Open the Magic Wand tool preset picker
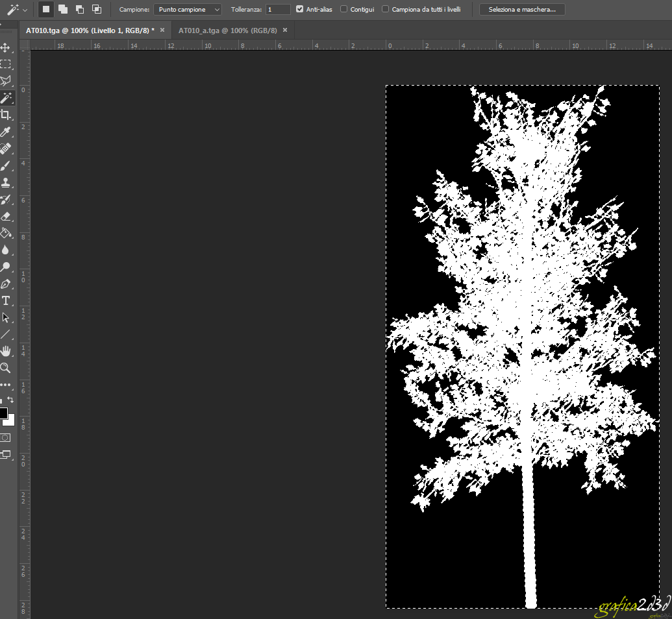672x619 pixels. pyautogui.click(x=16, y=10)
